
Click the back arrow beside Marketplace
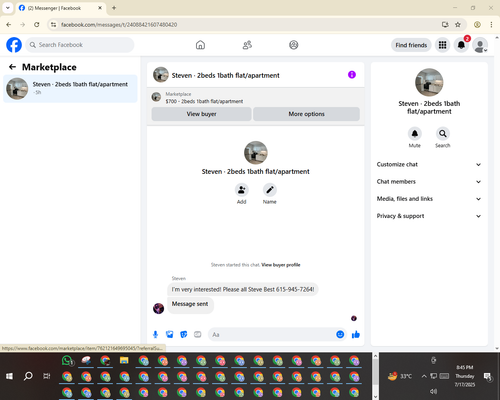tap(12, 67)
